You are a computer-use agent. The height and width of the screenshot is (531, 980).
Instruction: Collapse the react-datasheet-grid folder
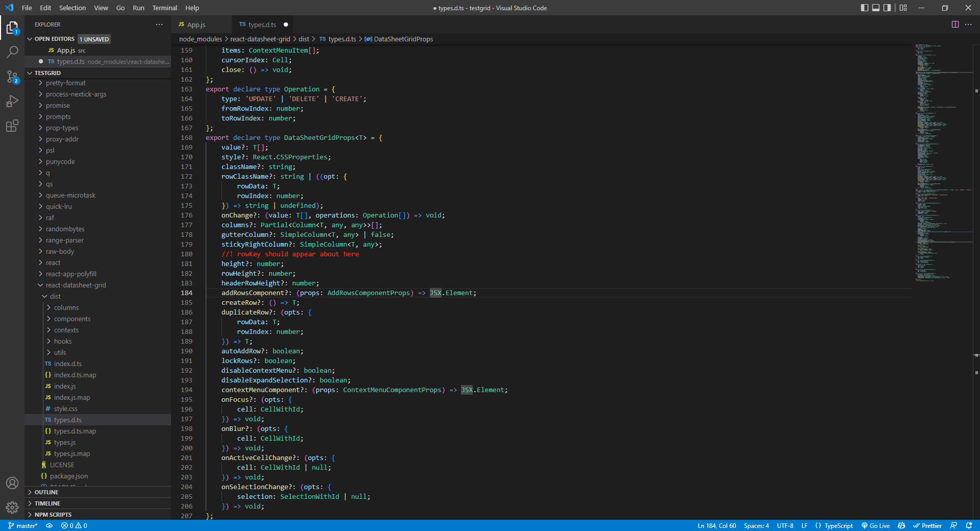pos(76,285)
